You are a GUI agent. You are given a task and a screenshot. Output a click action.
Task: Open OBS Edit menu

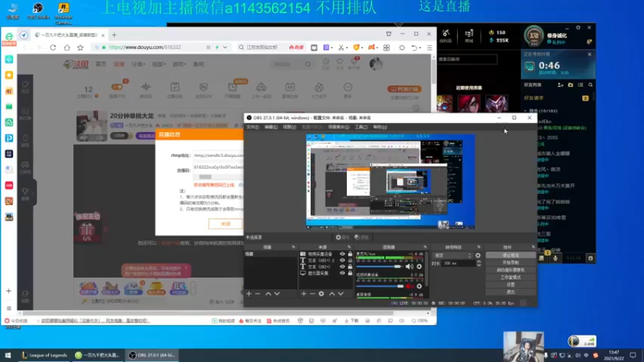click(x=271, y=127)
